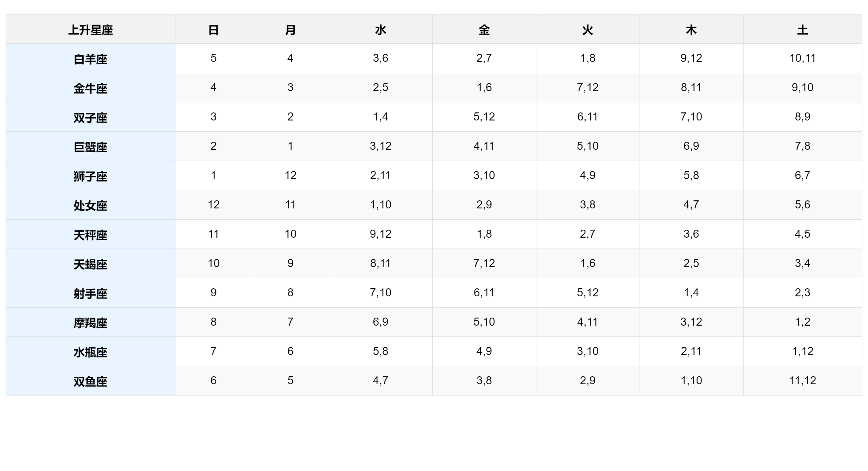Select the 双鱼座 row label
This screenshot has height=471, width=868.
pyautogui.click(x=90, y=381)
